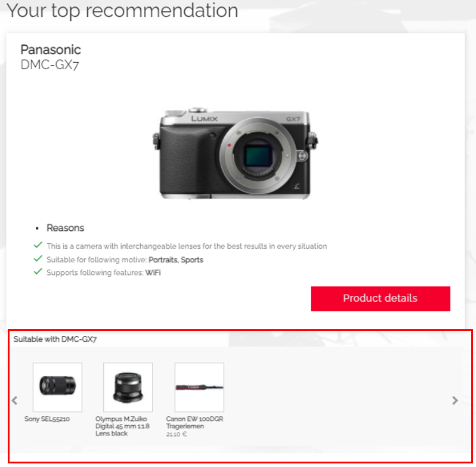The image size is (476, 467).
Task: Click the WiFi feature text
Action: point(153,273)
